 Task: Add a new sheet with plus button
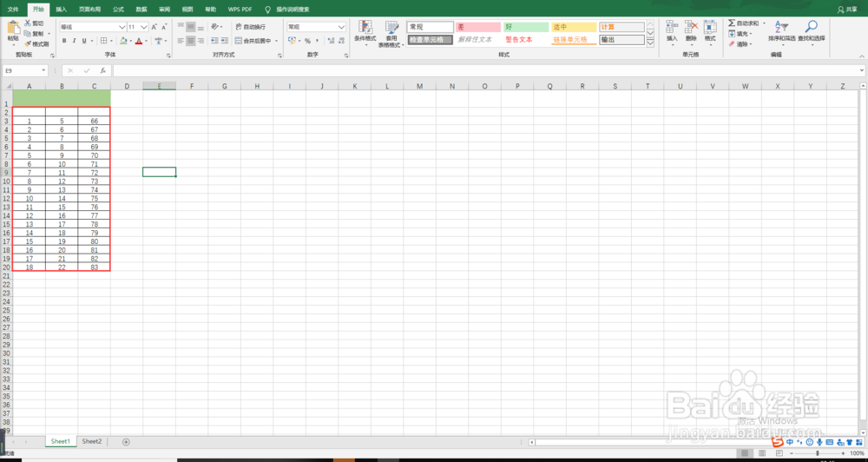[126, 442]
